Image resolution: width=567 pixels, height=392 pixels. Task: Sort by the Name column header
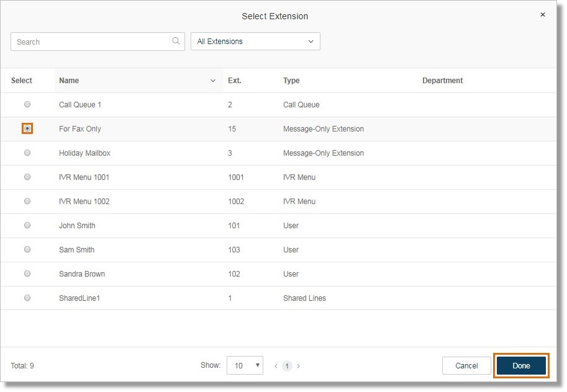coord(139,81)
